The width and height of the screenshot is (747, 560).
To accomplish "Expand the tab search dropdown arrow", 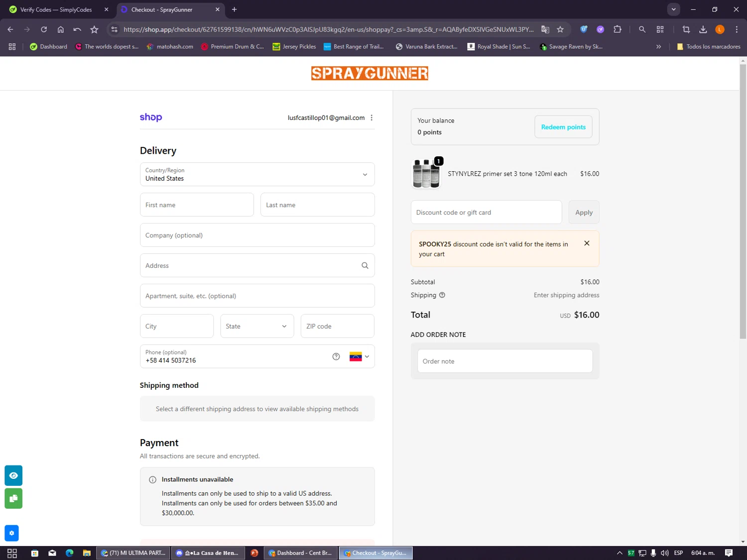I will pos(673,9).
